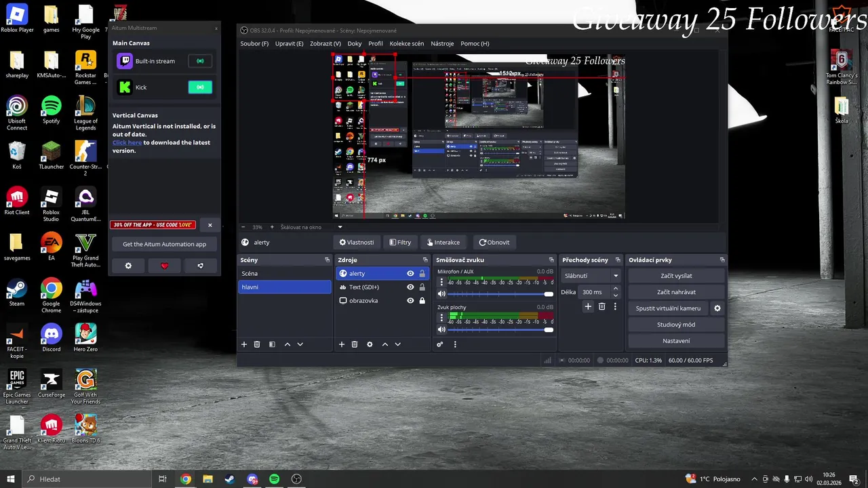
Task: Click Spustit virtuální kameru button
Action: tap(668, 308)
